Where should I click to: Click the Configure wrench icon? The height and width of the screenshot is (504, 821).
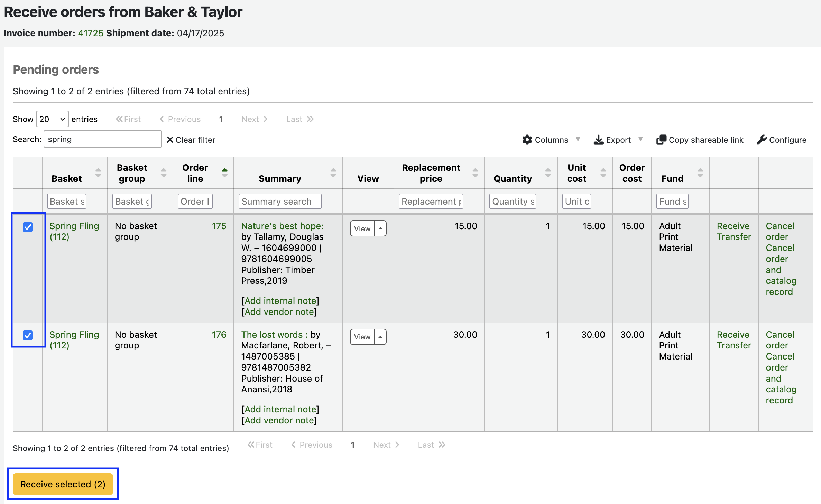(x=762, y=140)
